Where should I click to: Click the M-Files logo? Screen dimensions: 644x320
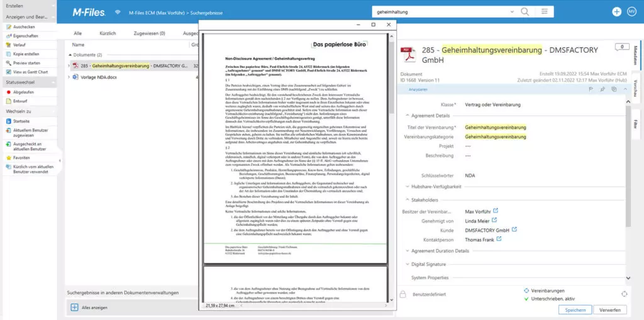[x=89, y=13]
